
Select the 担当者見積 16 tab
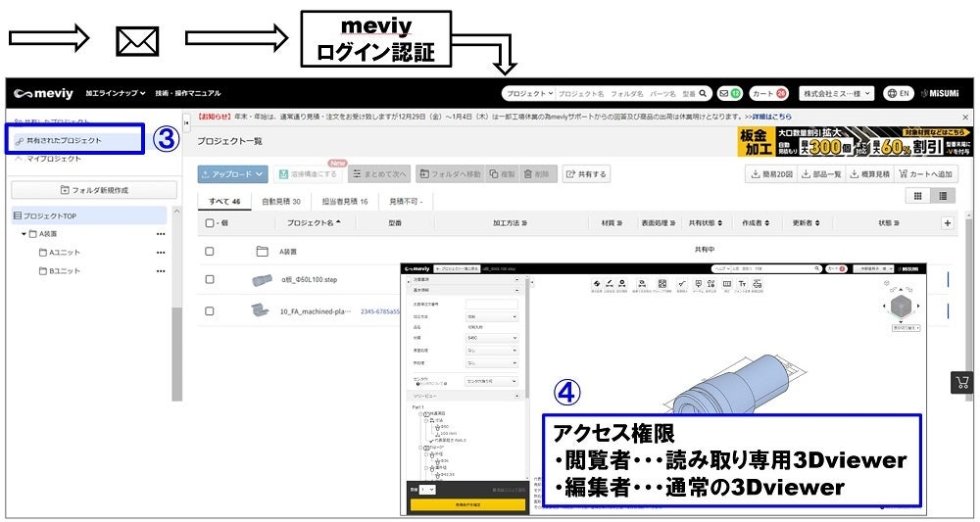tap(345, 201)
